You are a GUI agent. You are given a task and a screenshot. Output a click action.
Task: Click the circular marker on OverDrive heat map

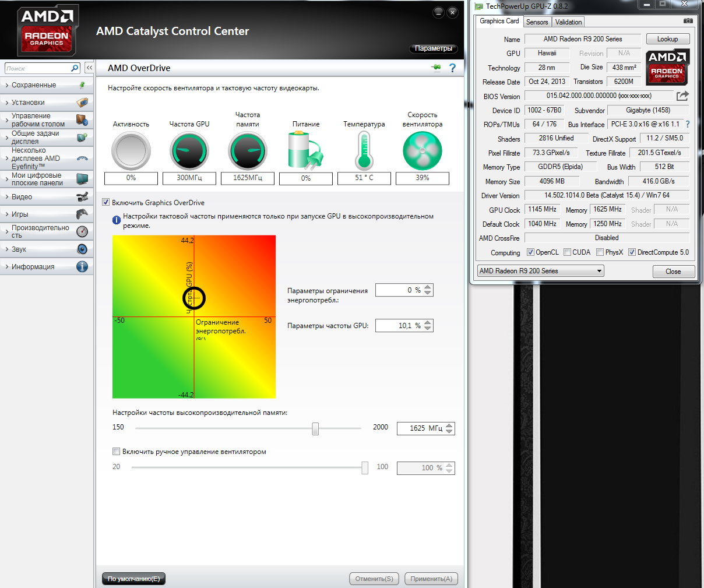pyautogui.click(x=194, y=298)
